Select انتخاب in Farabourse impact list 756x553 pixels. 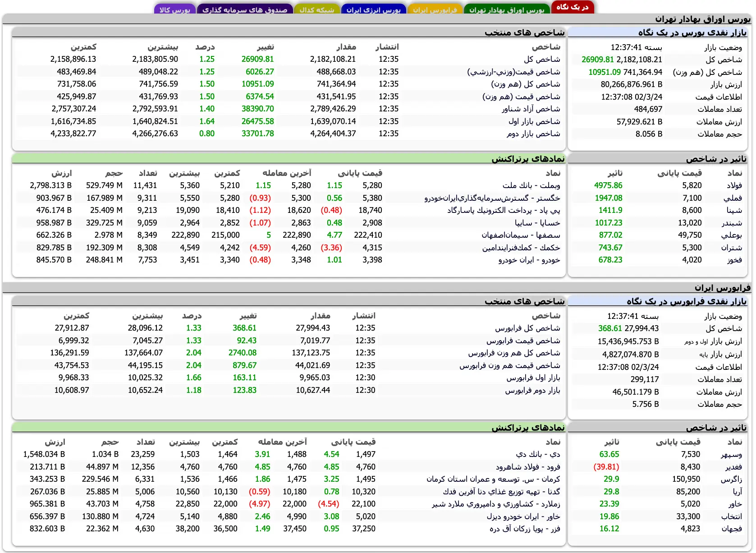pyautogui.click(x=731, y=516)
